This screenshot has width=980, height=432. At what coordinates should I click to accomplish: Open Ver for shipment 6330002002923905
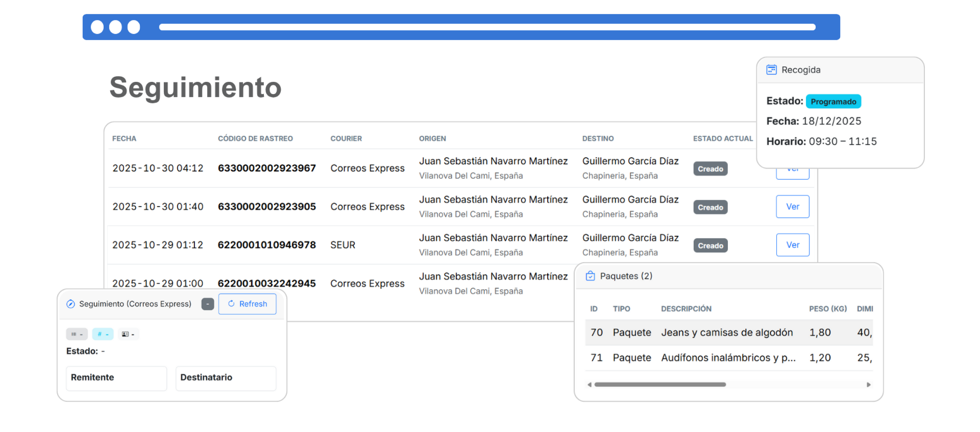793,207
